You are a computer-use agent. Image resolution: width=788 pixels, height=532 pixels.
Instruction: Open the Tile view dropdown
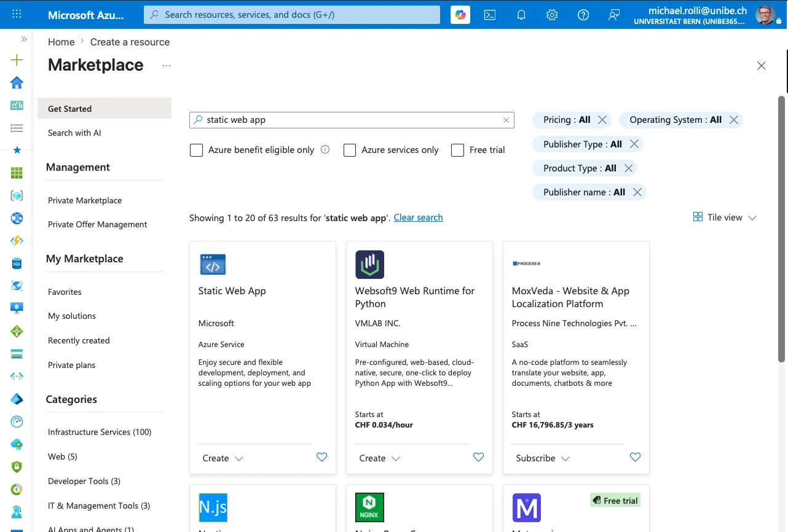click(x=725, y=217)
